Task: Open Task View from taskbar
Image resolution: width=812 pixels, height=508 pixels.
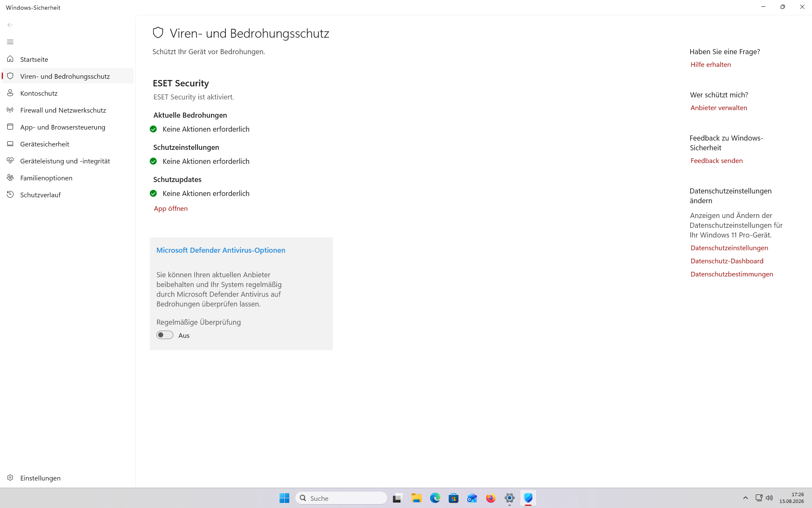Action: coord(397,498)
